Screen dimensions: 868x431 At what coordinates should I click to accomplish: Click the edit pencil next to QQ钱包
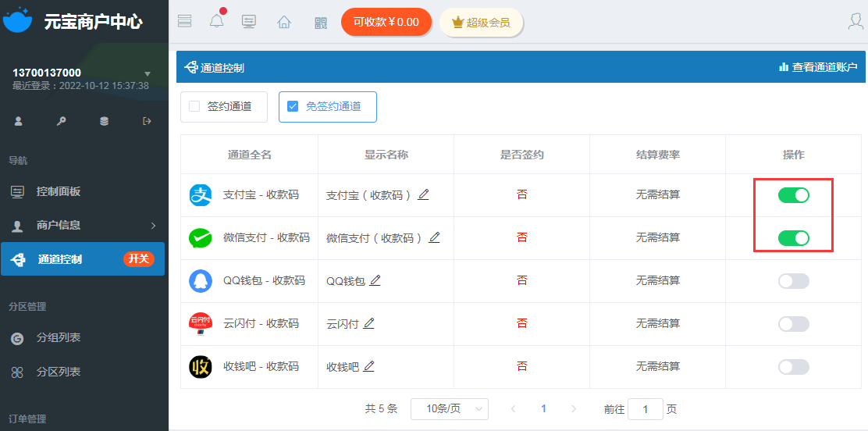(375, 280)
